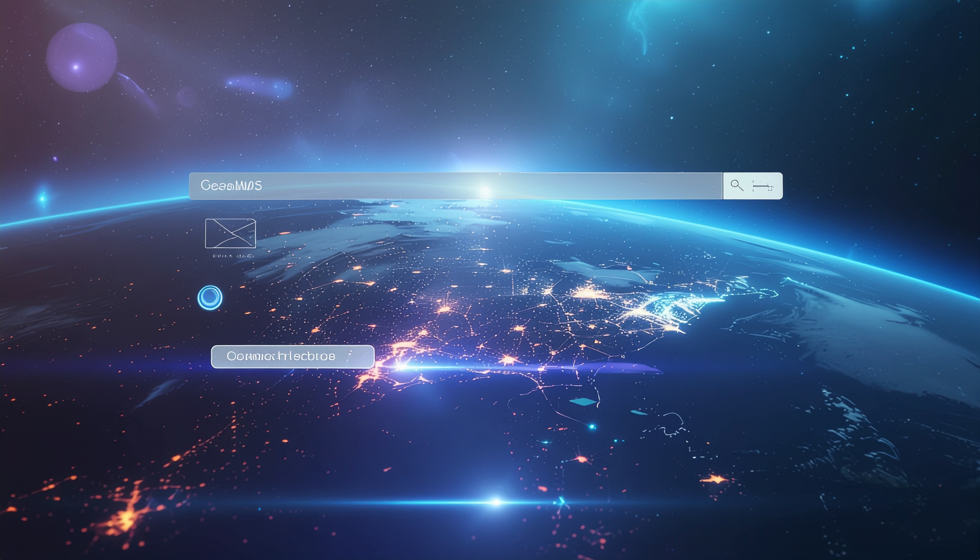980x560 pixels.
Task: Click the slider-like icon beside the magnifier
Action: coord(763,187)
